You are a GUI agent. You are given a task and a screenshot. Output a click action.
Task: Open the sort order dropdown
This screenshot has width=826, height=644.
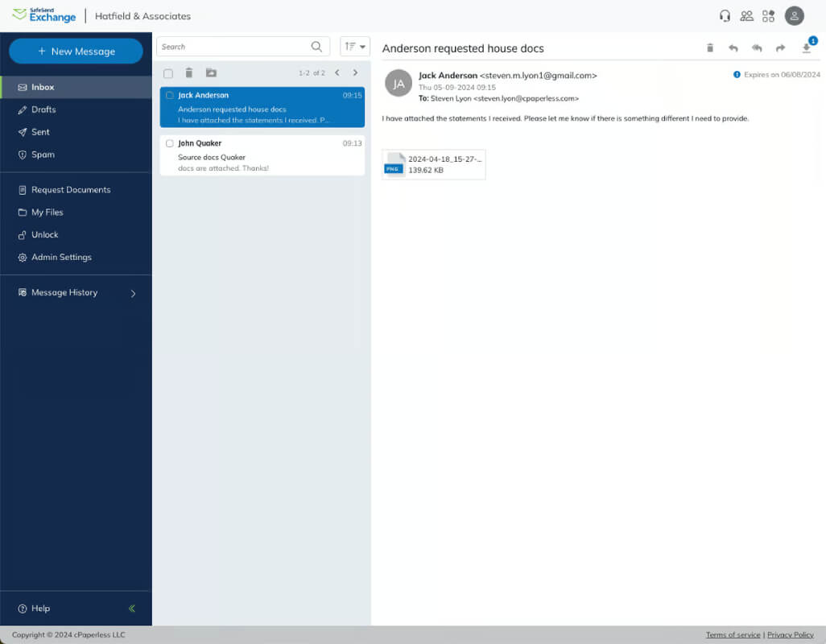(354, 47)
